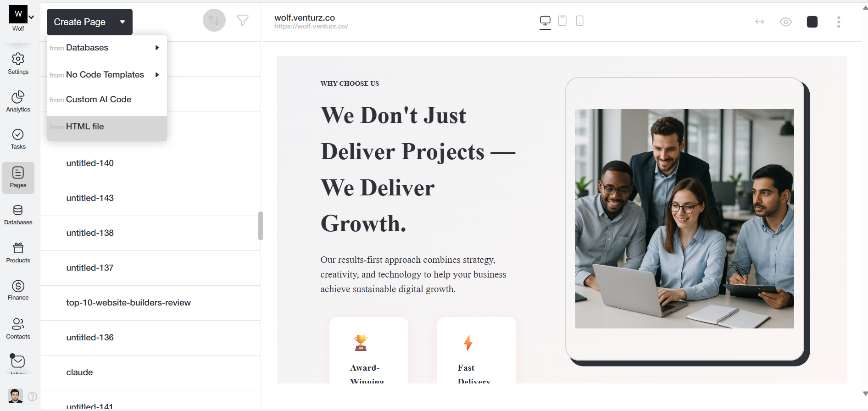
Task: Toggle the page sort order button
Action: [x=214, y=20]
